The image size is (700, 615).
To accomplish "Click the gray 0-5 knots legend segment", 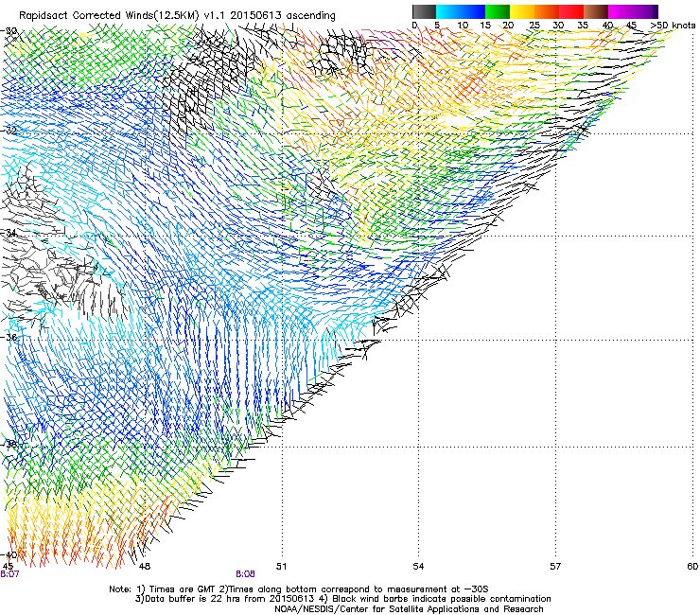I will point(424,11).
